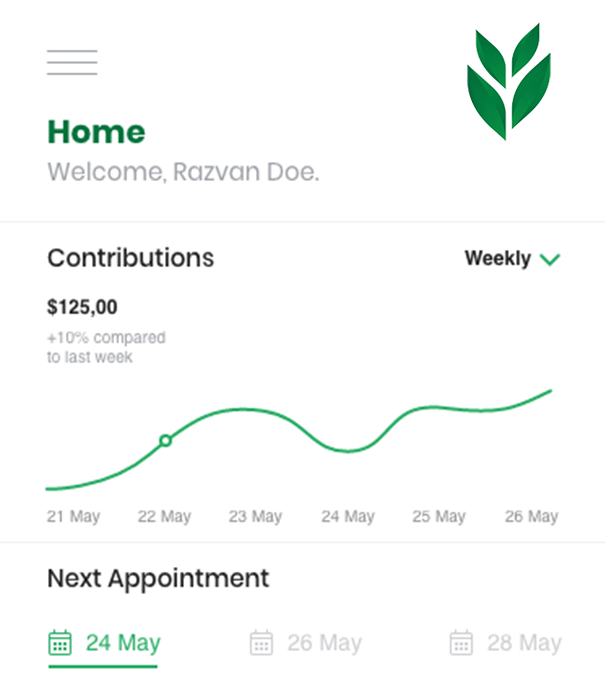Click the calendar icon beside 26 May appointment

[x=261, y=643]
